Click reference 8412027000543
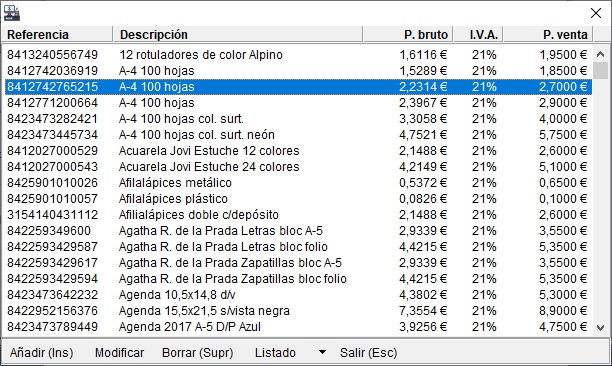Image resolution: width=612 pixels, height=366 pixels. (52, 167)
